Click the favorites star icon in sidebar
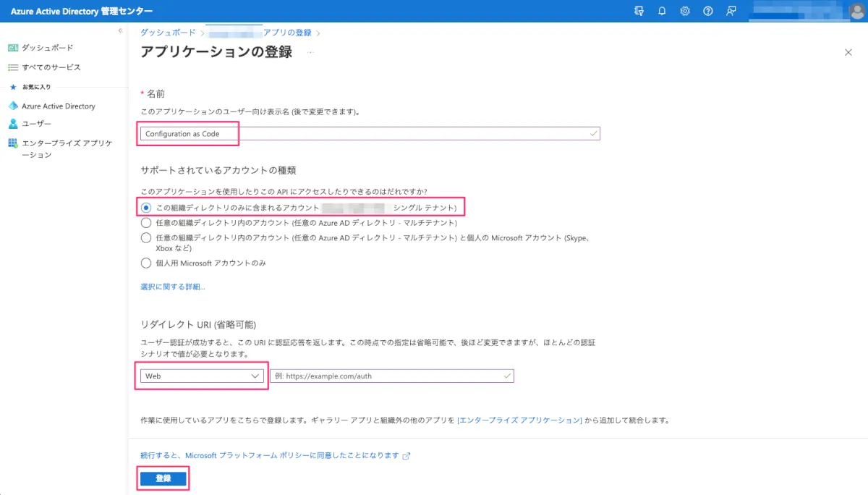This screenshot has width=868, height=495. (x=12, y=87)
